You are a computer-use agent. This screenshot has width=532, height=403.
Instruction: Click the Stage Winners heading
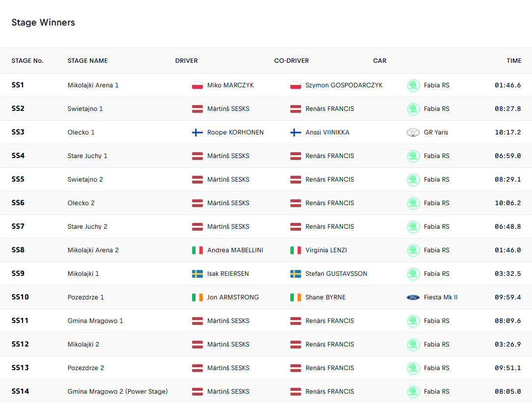(x=43, y=23)
